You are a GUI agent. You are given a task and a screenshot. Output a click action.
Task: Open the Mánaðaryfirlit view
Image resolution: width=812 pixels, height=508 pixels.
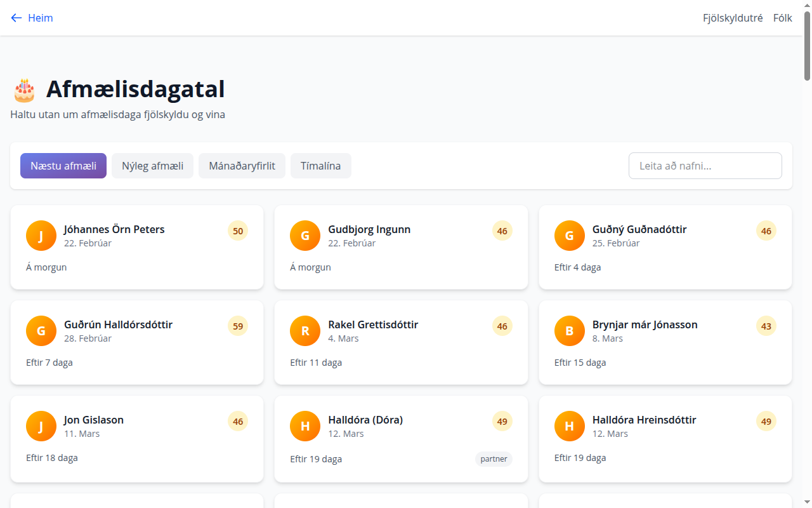[x=242, y=166]
